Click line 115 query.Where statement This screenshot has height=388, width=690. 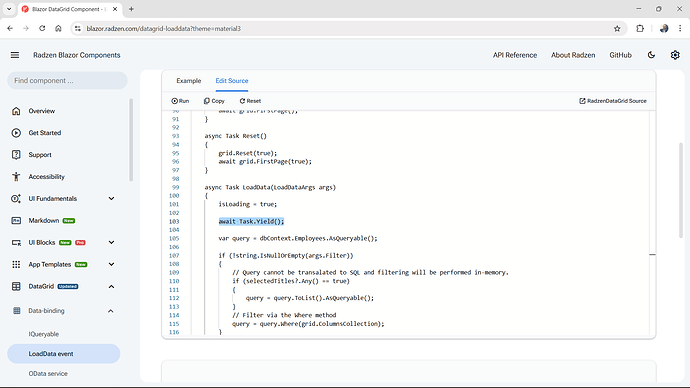click(x=308, y=324)
